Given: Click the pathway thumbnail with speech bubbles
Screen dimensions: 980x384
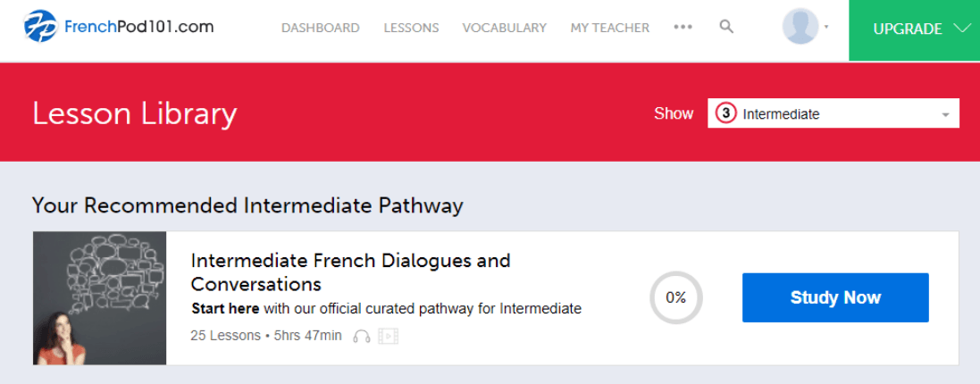Looking at the screenshot, I should pyautogui.click(x=100, y=298).
